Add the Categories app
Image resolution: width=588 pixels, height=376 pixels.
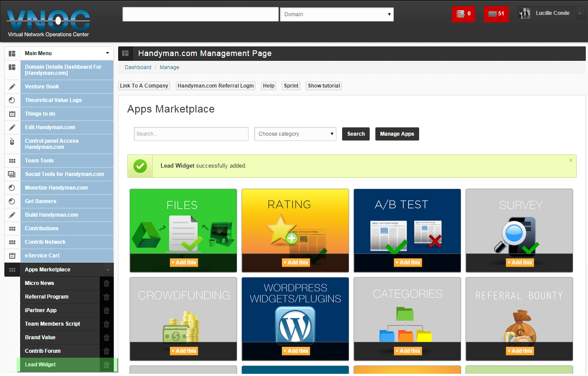[408, 351]
